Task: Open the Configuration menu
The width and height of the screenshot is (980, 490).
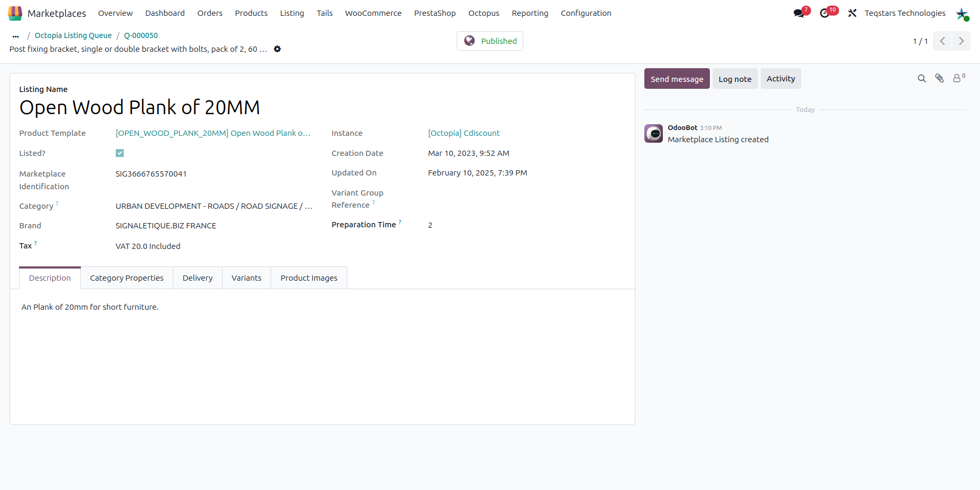Action: [586, 13]
